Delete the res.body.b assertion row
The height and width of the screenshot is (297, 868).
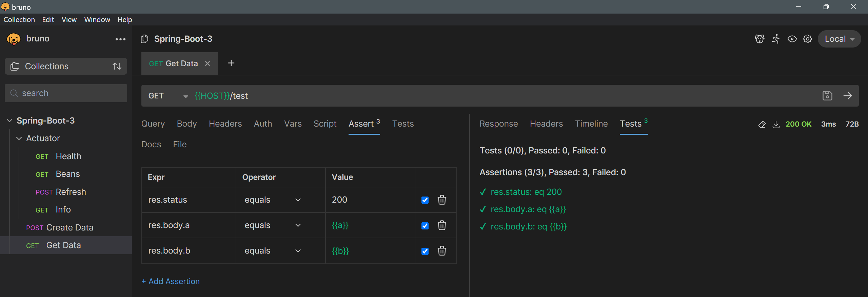coord(442,250)
